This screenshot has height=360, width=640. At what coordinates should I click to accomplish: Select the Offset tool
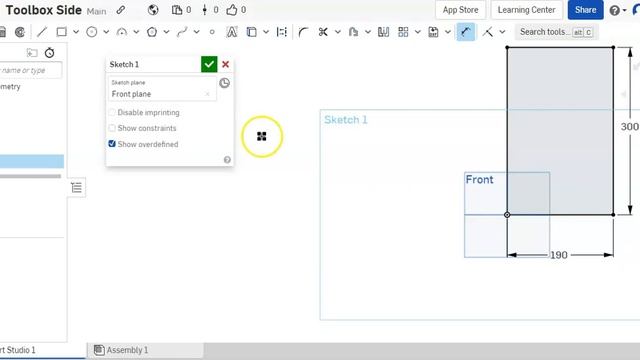coord(353,32)
